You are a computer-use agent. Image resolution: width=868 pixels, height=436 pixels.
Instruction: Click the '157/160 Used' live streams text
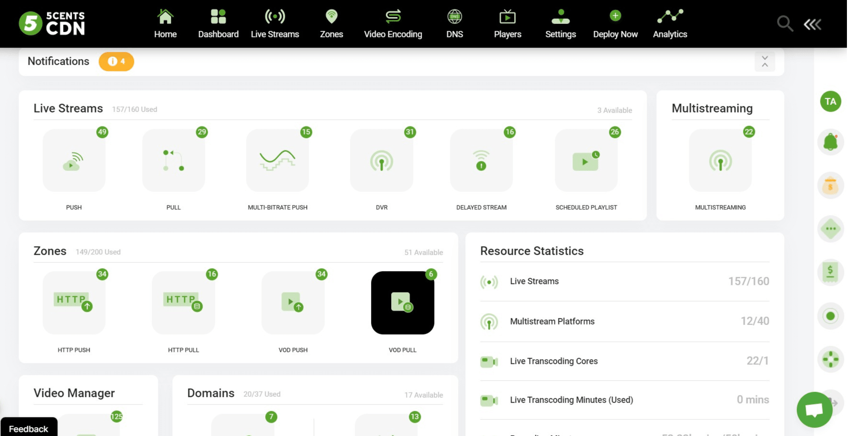coord(135,110)
